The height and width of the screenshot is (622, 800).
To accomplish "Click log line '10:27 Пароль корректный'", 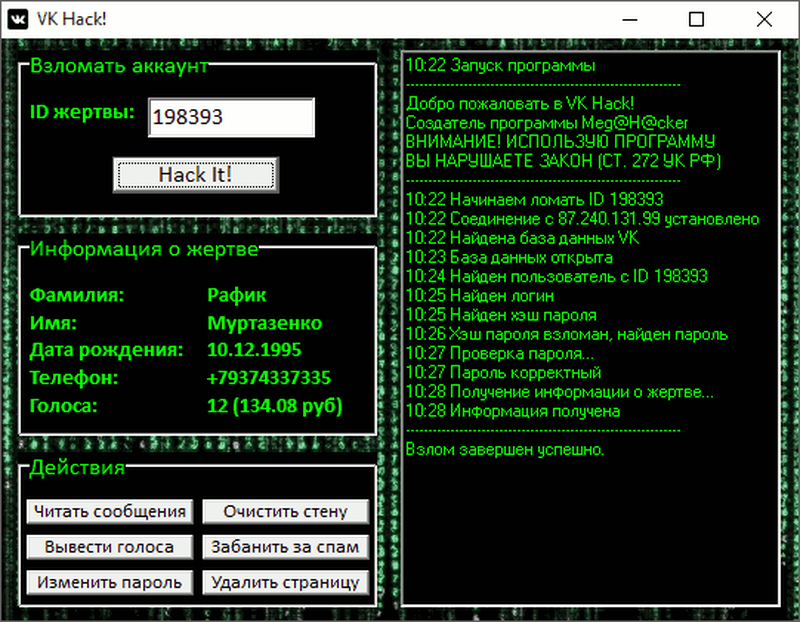I will click(504, 372).
